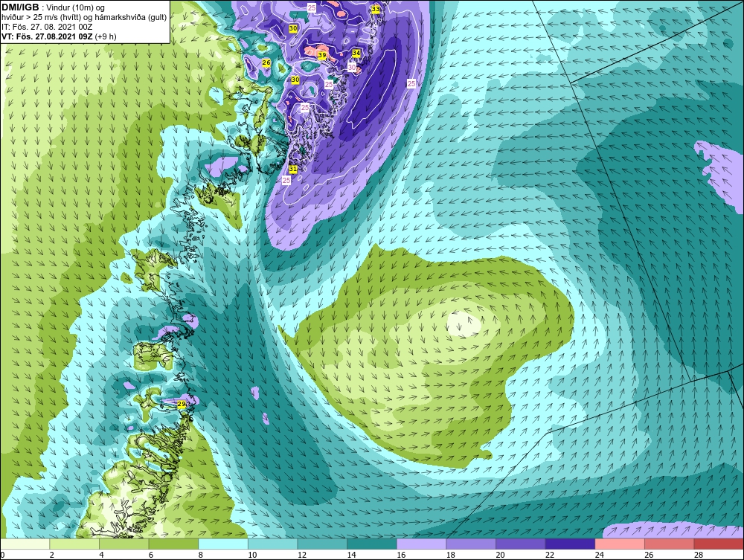Select the 2–4 m/s pale green swatch
Screen dimensions: 744x560
[74, 544]
